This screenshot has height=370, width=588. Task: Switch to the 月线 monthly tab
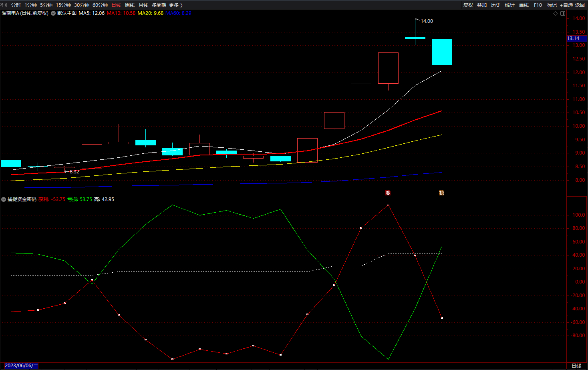[143, 5]
